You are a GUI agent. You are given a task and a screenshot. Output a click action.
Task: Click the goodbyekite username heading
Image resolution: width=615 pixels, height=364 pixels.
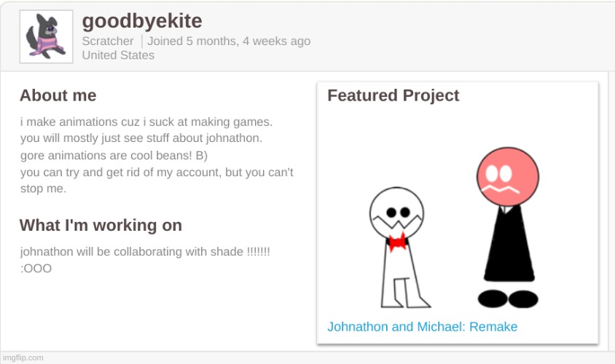tap(141, 21)
